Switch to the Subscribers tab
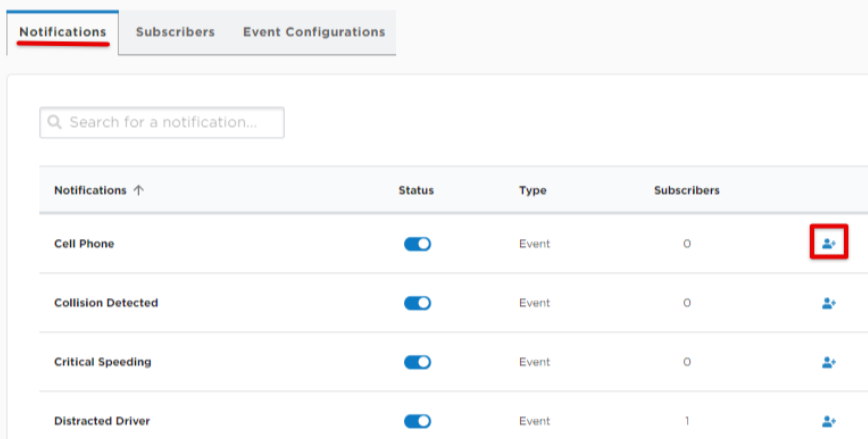 click(x=175, y=32)
